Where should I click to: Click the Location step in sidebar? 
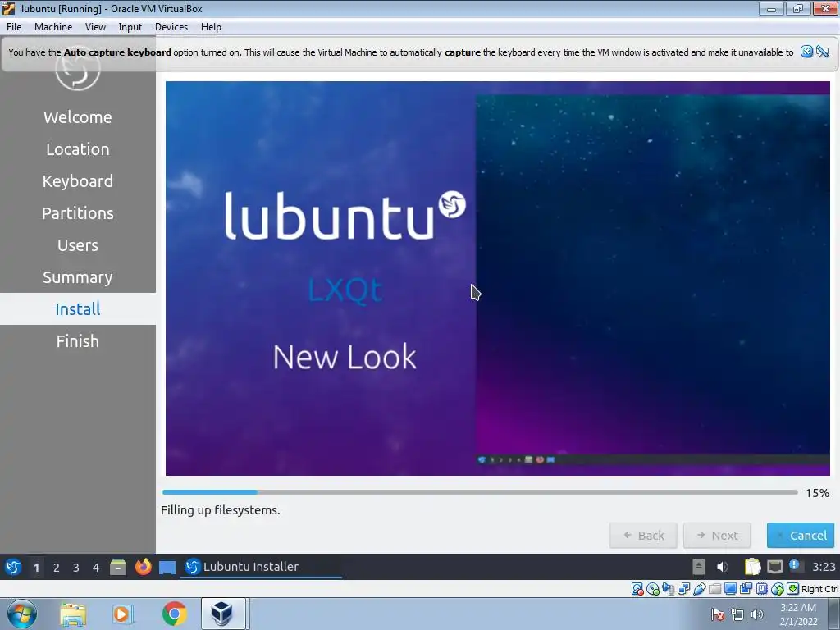click(78, 149)
